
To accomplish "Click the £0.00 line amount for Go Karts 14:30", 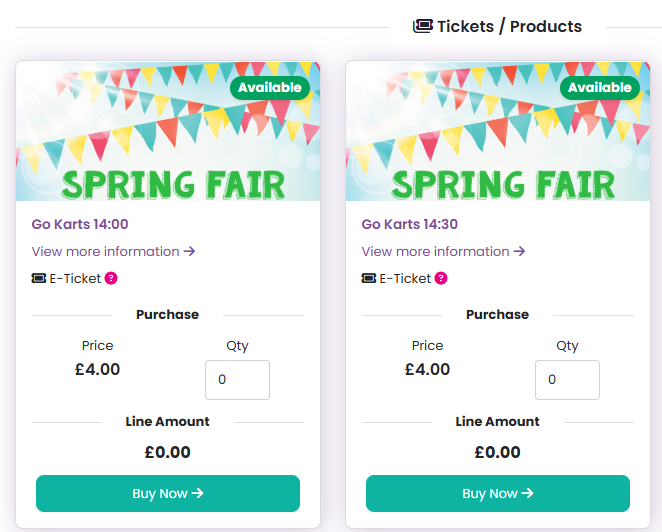I will [x=497, y=452].
